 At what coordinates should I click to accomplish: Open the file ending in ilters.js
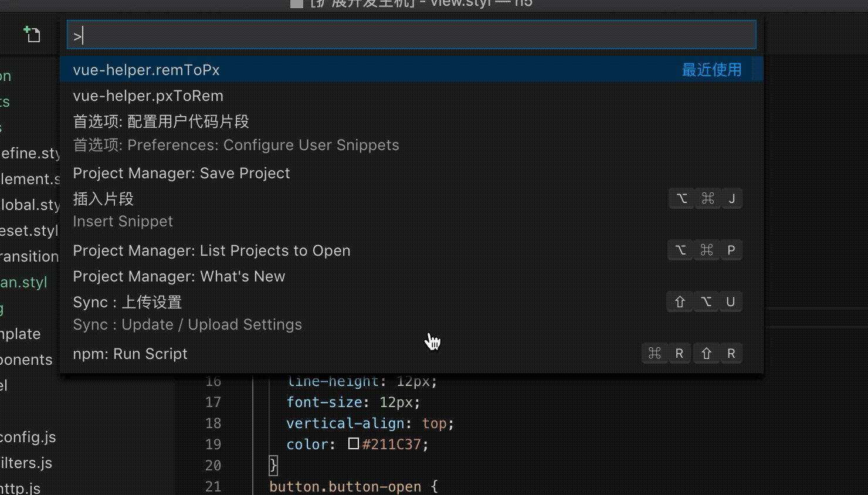point(26,463)
